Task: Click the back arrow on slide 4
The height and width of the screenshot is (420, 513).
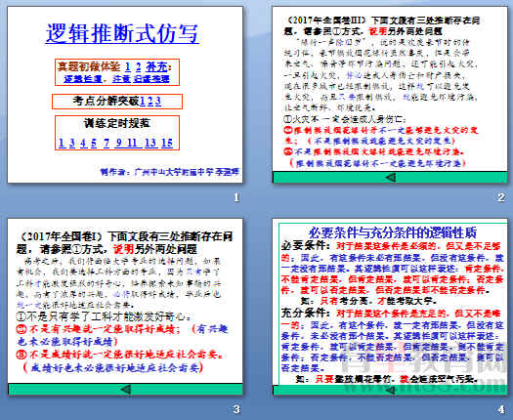Action: point(390,390)
